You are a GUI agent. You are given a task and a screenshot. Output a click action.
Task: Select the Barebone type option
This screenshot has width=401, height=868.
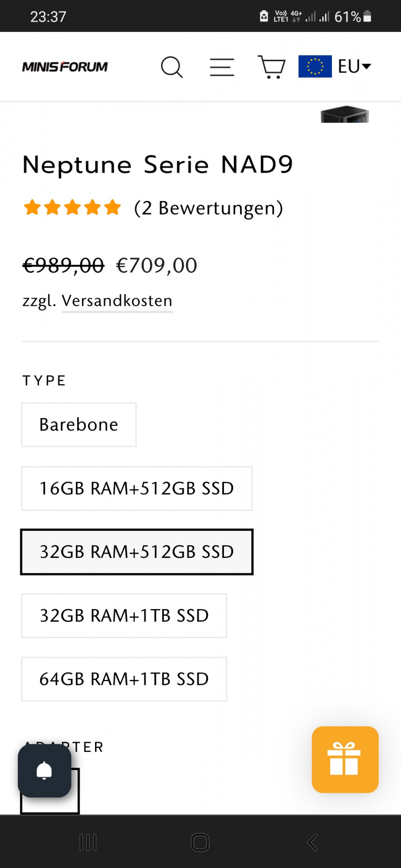coord(79,425)
